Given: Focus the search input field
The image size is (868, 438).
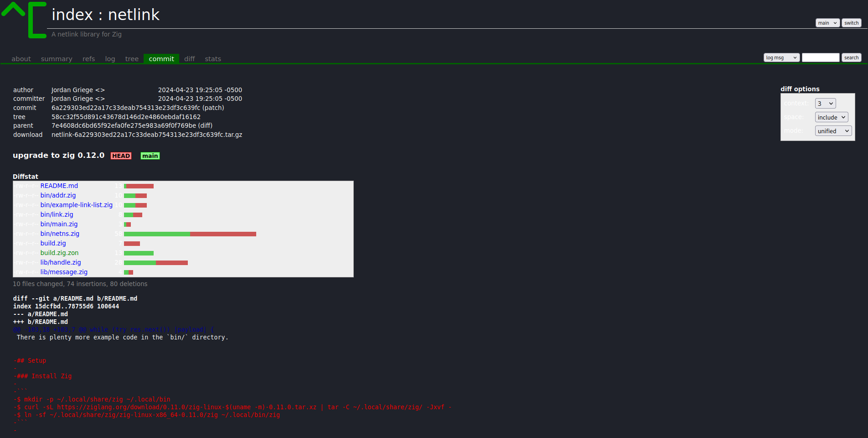Looking at the screenshot, I should pos(820,57).
